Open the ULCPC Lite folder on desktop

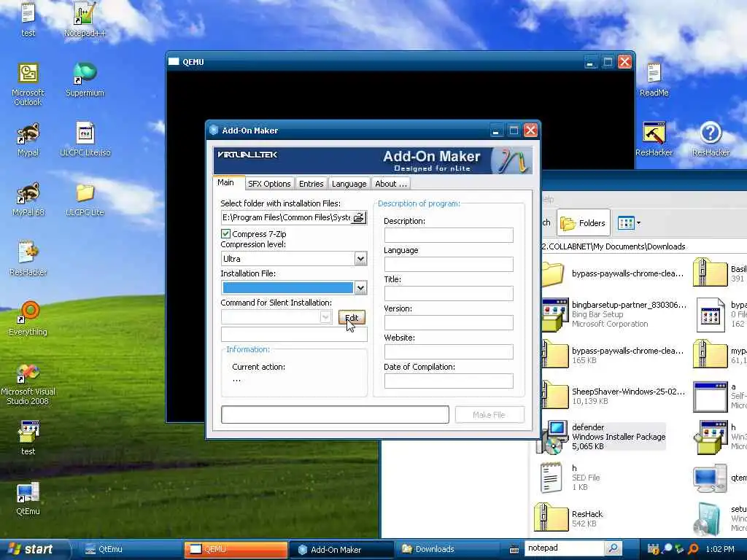pyautogui.click(x=85, y=199)
